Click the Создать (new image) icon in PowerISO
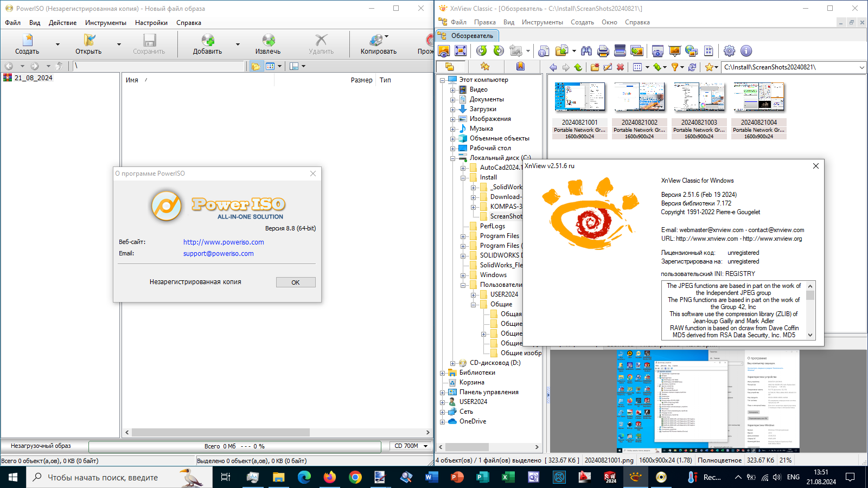 [x=28, y=40]
